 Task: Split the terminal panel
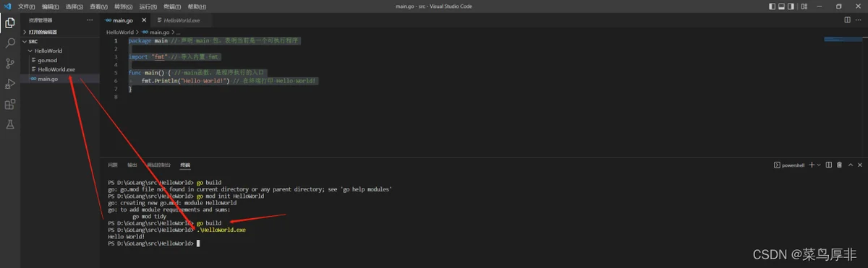[x=829, y=165]
